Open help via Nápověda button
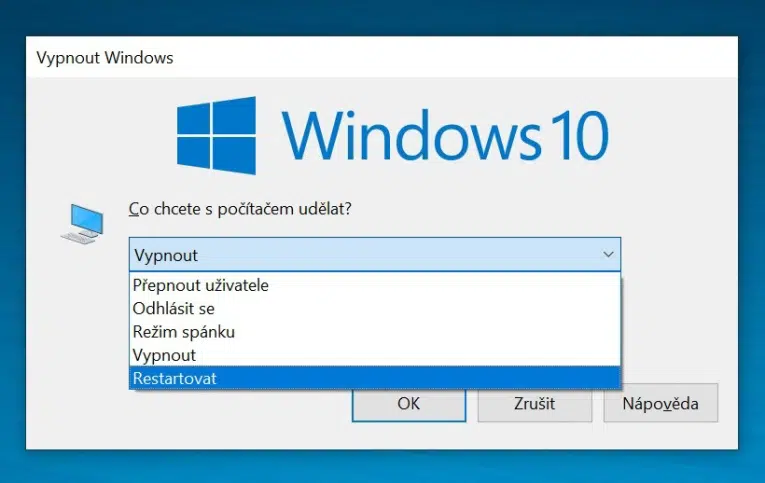The width and height of the screenshot is (765, 483). (x=661, y=403)
